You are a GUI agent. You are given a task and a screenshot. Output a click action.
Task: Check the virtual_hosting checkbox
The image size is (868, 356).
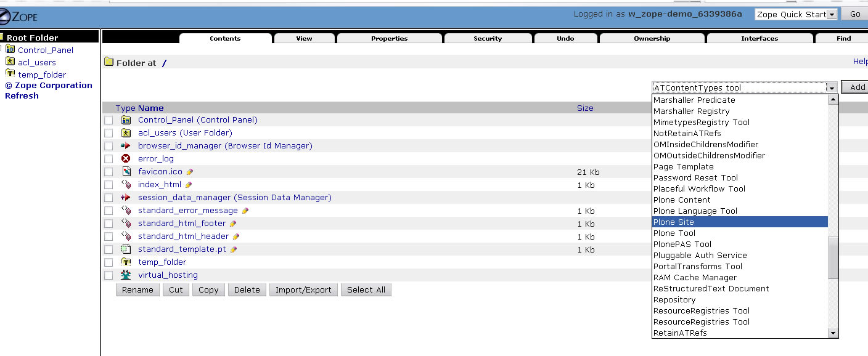[108, 275]
